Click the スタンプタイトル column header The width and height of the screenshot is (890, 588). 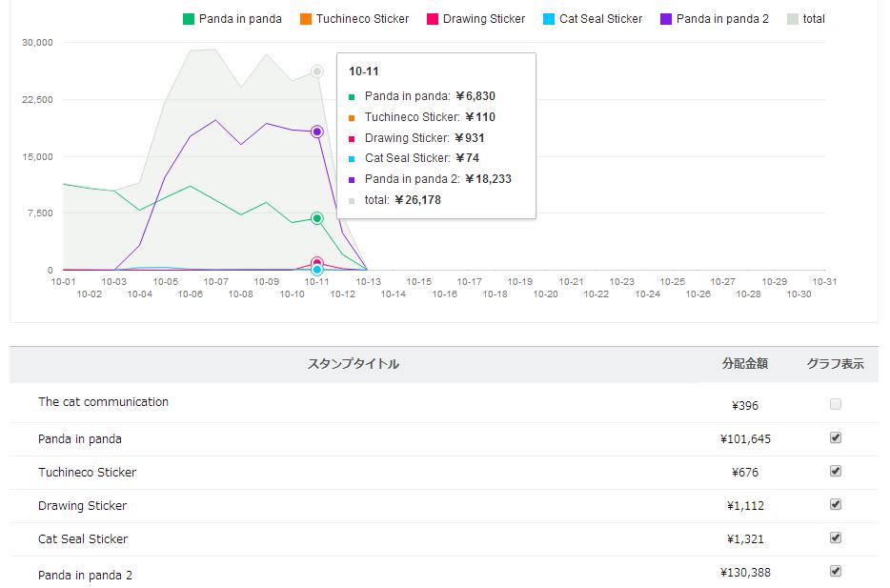pyautogui.click(x=353, y=364)
